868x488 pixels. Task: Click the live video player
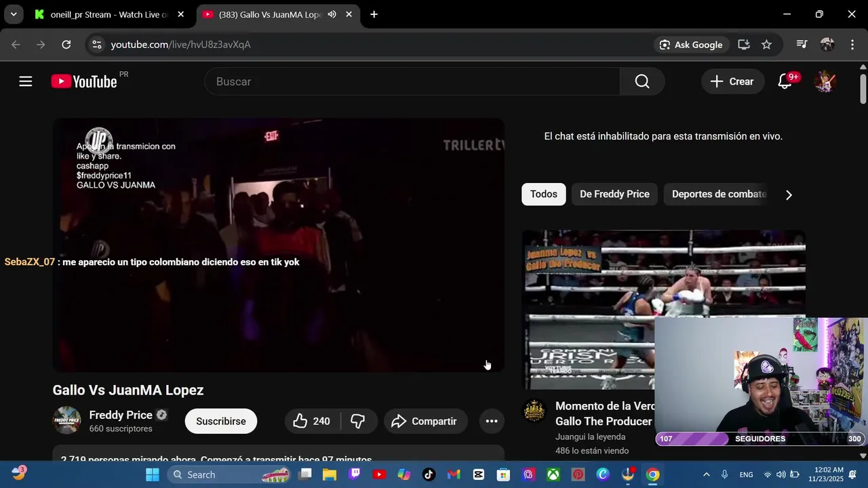coord(279,245)
